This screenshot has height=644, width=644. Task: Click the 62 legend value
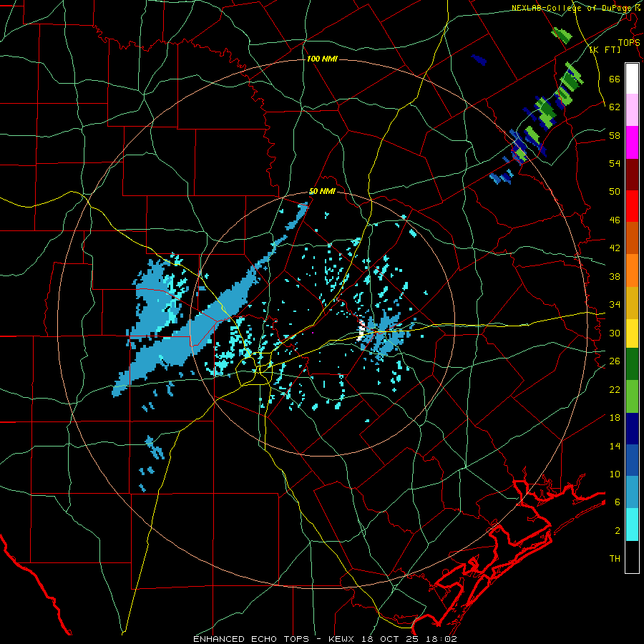tap(615, 107)
